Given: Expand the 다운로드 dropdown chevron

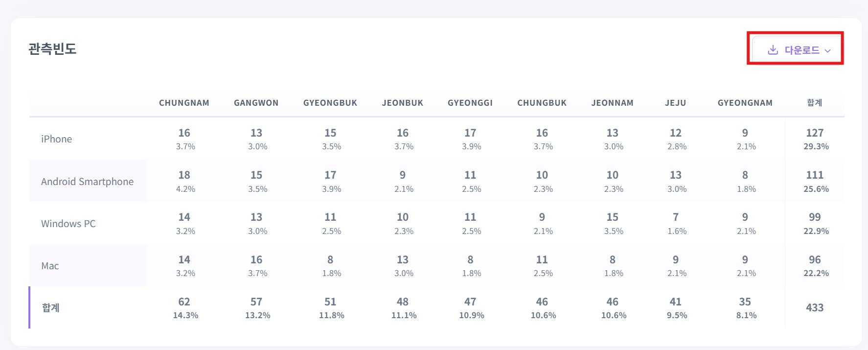Looking at the screenshot, I should point(828,51).
